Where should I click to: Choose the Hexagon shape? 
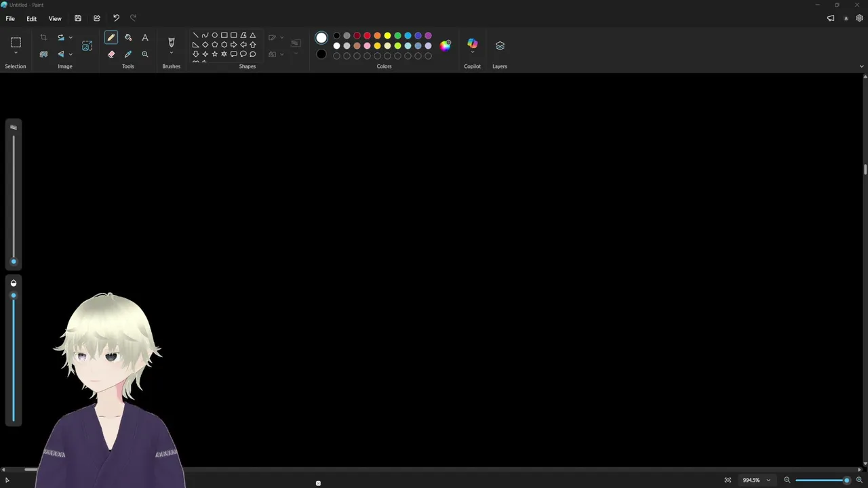pos(224,45)
